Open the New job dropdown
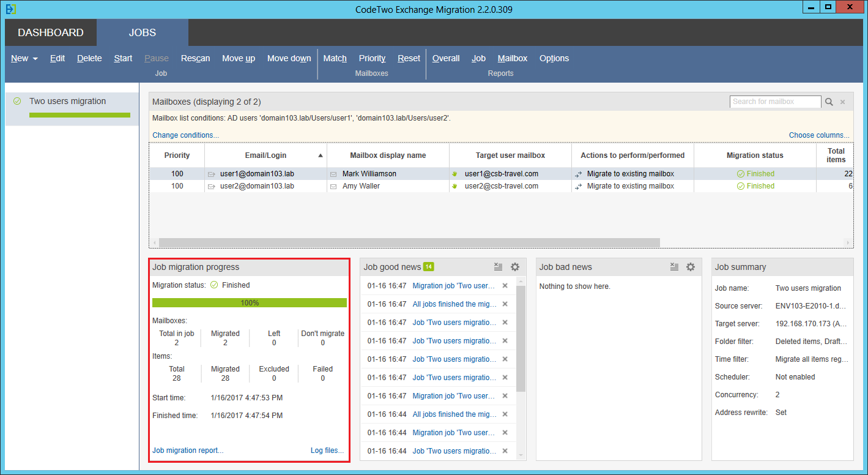868x475 pixels. click(24, 58)
